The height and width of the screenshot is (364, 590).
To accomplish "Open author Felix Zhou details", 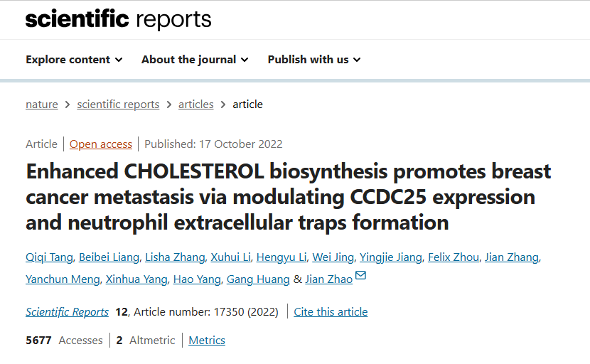I will click(x=454, y=257).
